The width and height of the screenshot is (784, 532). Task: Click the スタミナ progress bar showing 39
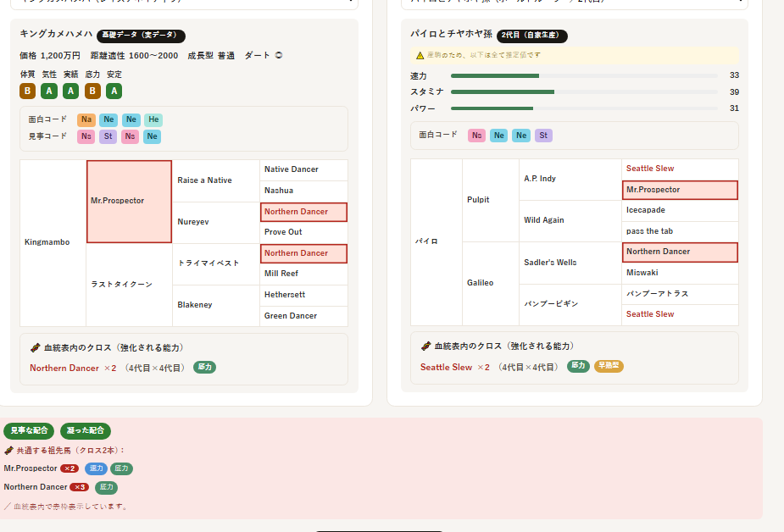click(584, 91)
